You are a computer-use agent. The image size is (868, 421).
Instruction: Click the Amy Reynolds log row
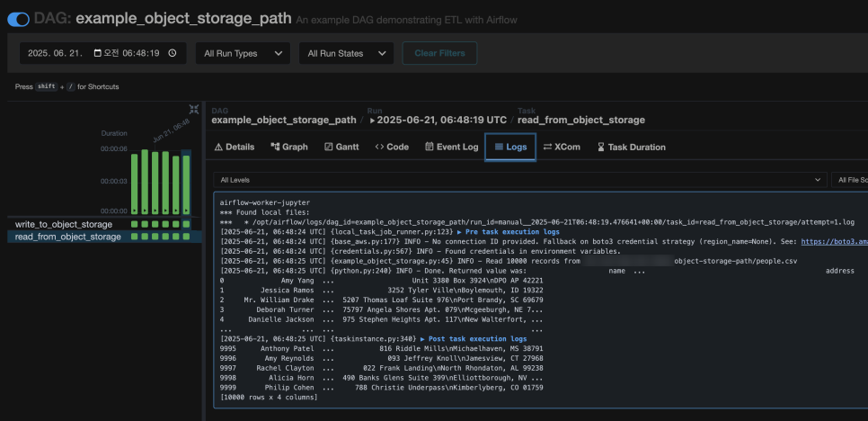pos(381,358)
